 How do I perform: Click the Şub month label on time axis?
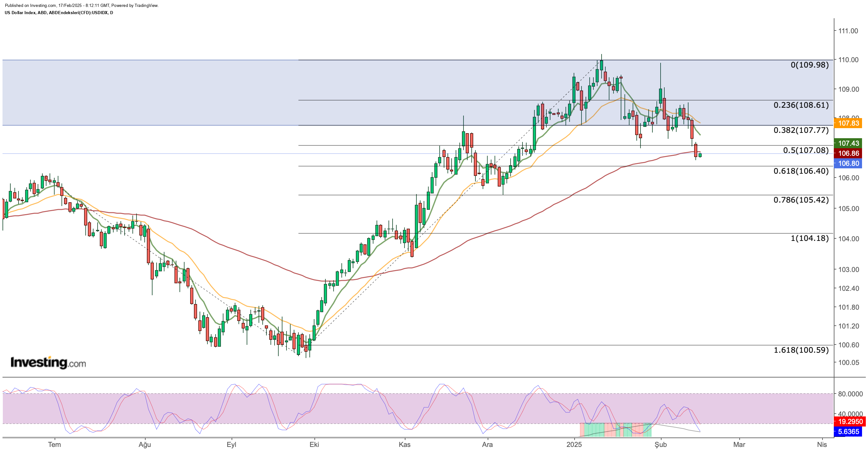pyautogui.click(x=661, y=445)
